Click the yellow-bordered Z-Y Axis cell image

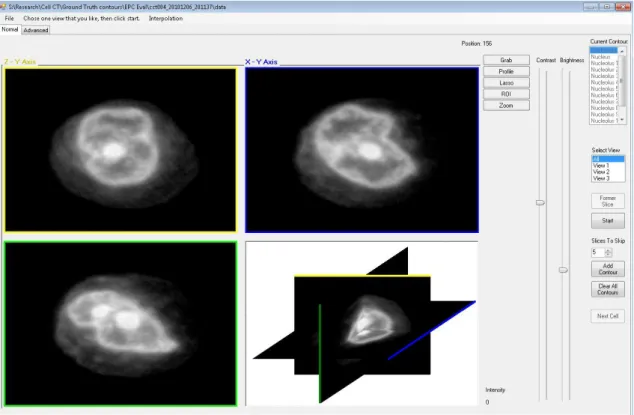120,150
